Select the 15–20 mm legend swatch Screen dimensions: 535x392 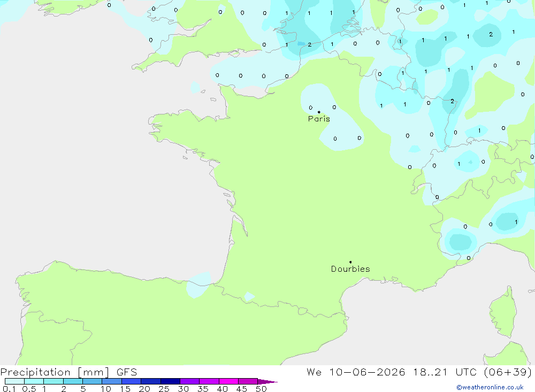coord(132,381)
